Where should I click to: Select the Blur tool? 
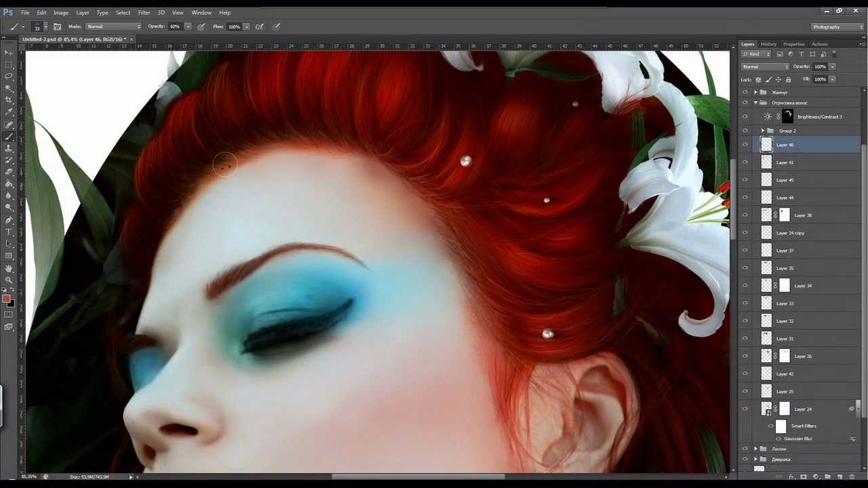(9, 195)
